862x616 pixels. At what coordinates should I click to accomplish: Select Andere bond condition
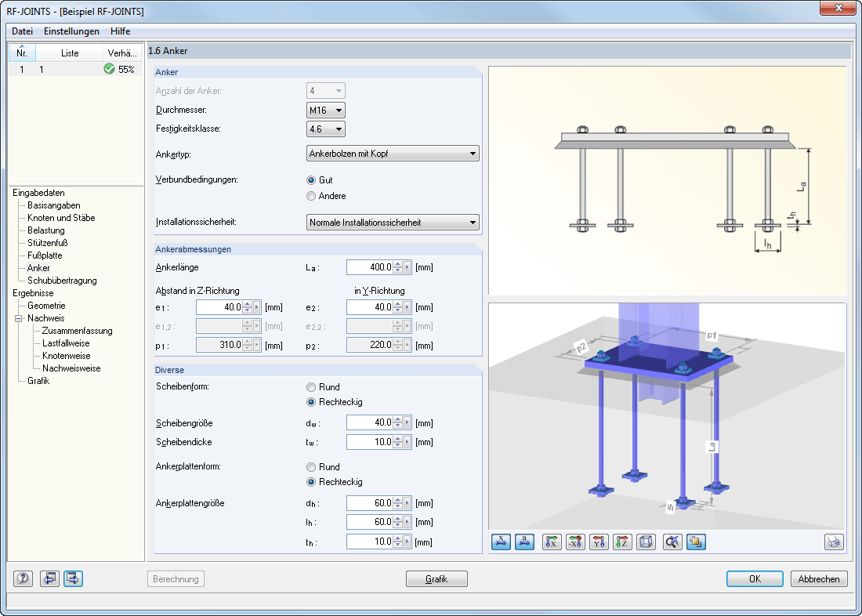click(x=311, y=196)
